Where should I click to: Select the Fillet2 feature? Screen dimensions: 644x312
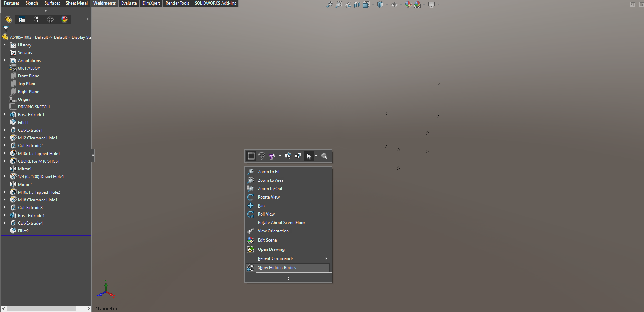tap(23, 231)
